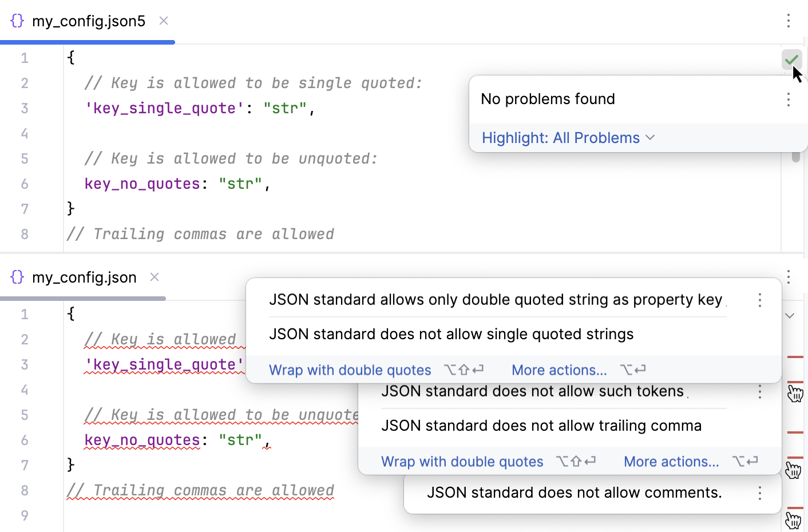
Task: Open options beside the comments warning
Action: click(x=759, y=493)
